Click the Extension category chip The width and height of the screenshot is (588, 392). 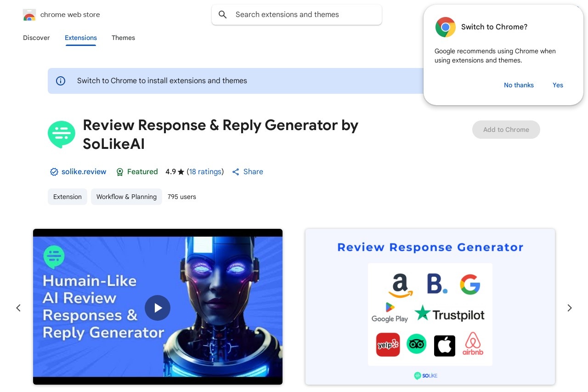pos(68,197)
